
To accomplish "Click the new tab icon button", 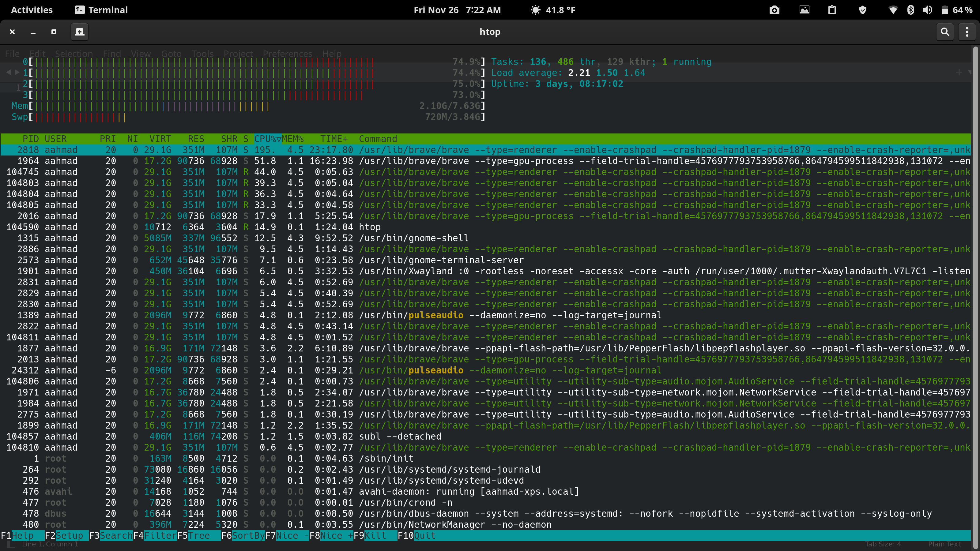I will 80,32.
